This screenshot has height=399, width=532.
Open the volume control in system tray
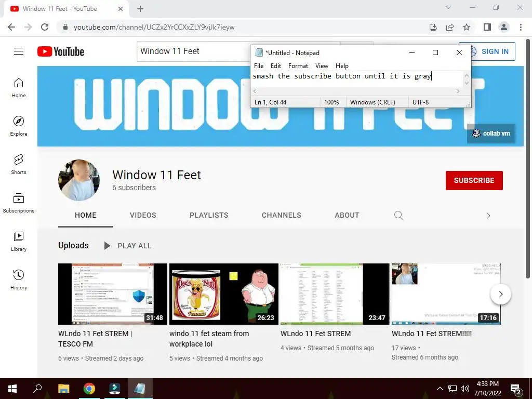[465, 389]
